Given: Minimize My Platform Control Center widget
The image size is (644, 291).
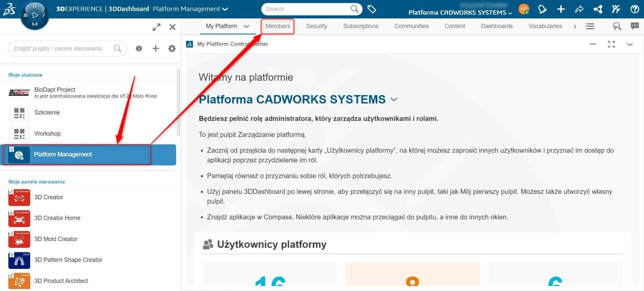Looking at the screenshot, I should 593,44.
